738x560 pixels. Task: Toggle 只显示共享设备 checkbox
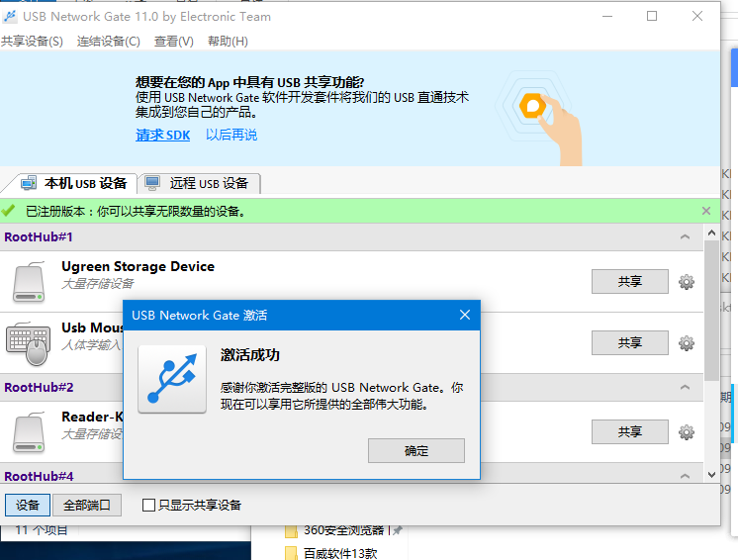click(x=148, y=505)
